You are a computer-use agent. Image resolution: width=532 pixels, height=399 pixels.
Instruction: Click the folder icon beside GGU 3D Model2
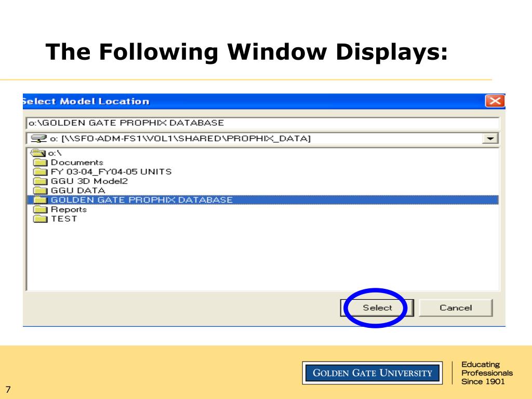click(x=40, y=181)
